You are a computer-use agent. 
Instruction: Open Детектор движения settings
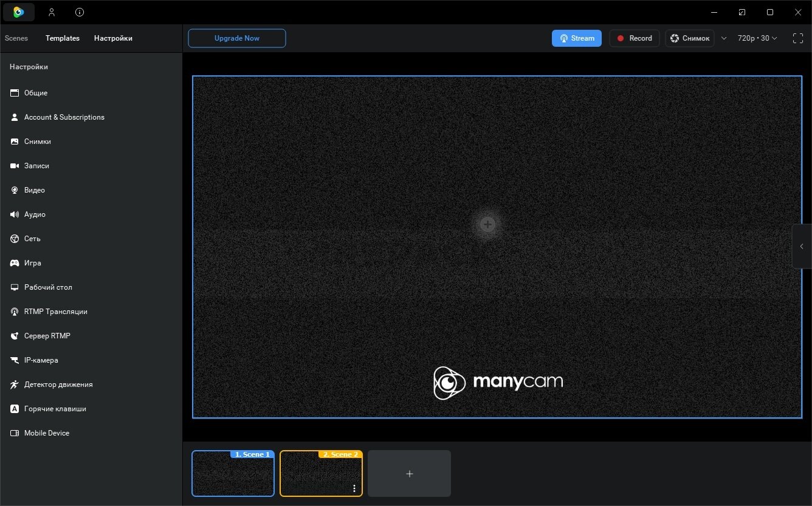pyautogui.click(x=91, y=385)
